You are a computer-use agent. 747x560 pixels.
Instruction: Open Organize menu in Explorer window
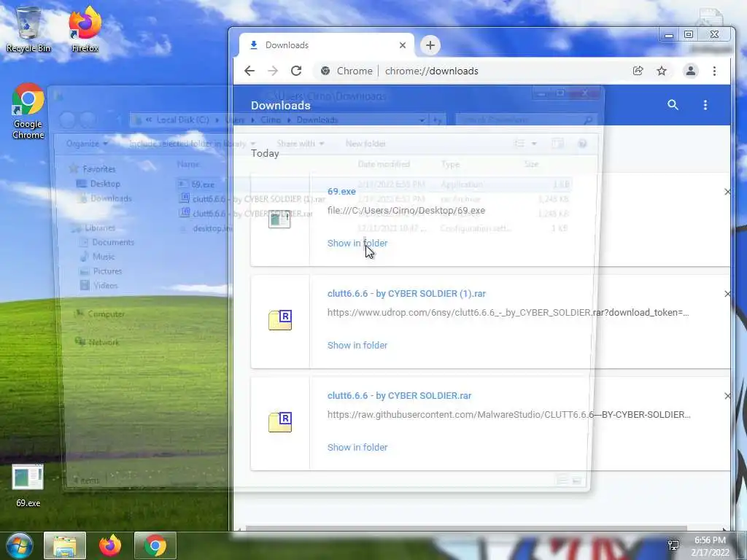87,144
